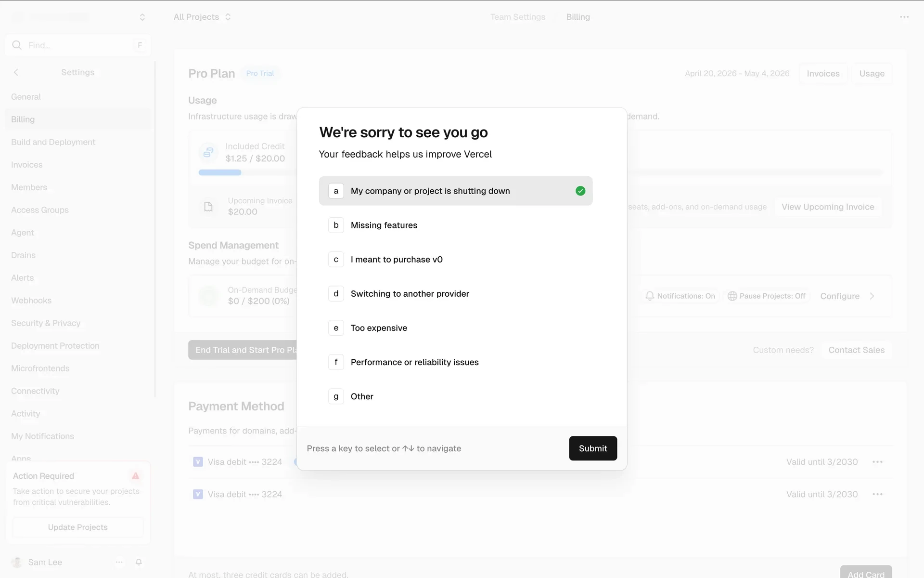Screen dimensions: 924x578
Task: Open top-right more options menu
Action: coord(904,17)
